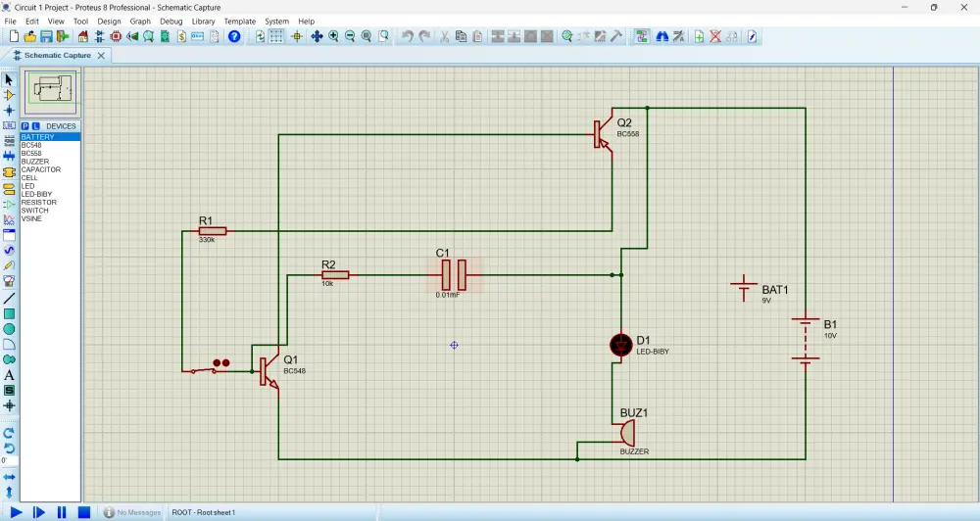Zoom in with the magnifier plus icon
Screen dimensions: 980x521
[334, 37]
